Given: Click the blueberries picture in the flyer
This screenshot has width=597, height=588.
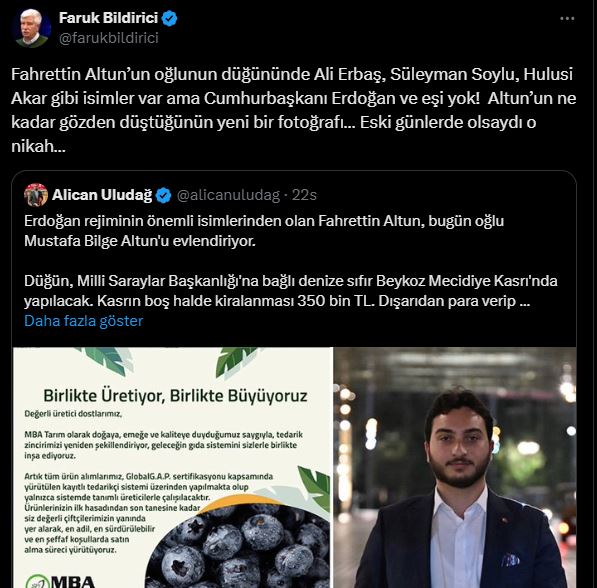Looking at the screenshot, I should pos(238,546).
